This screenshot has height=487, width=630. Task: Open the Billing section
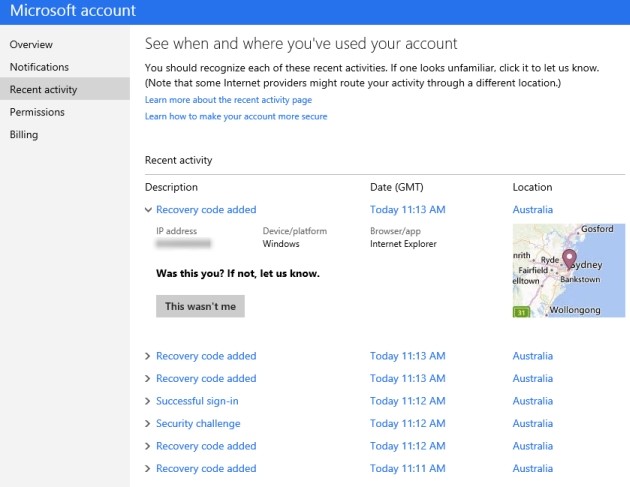tap(24, 134)
